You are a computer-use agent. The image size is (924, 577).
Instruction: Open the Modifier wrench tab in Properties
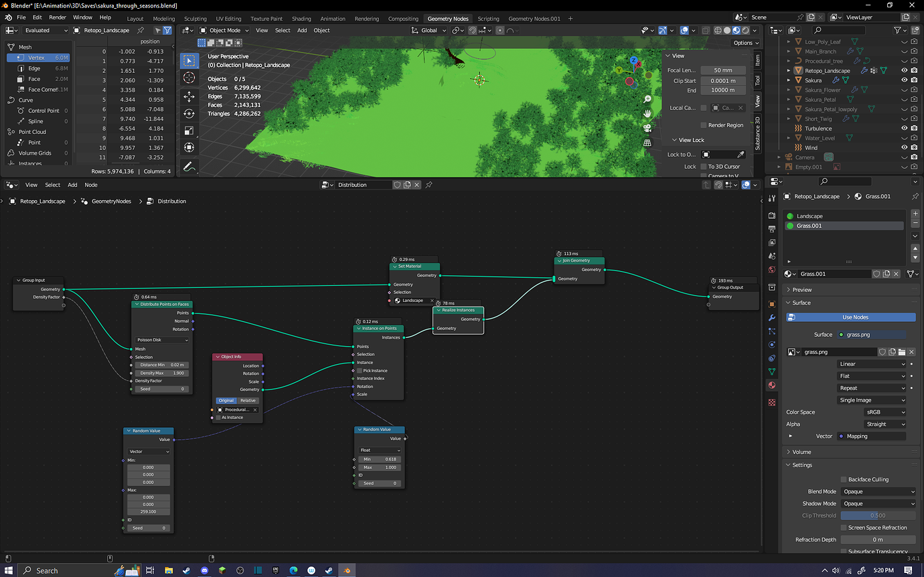pyautogui.click(x=772, y=318)
